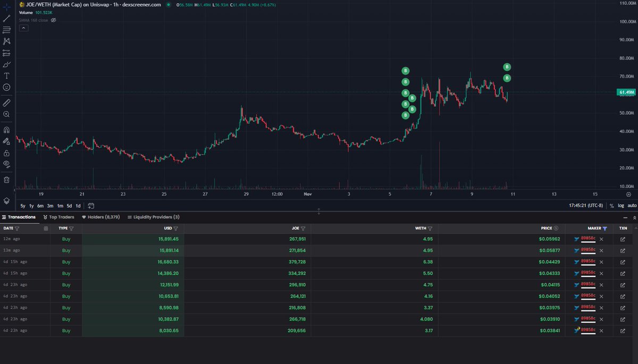The image size is (638, 364).
Task: Select the ruler measure tool
Action: [6, 102]
